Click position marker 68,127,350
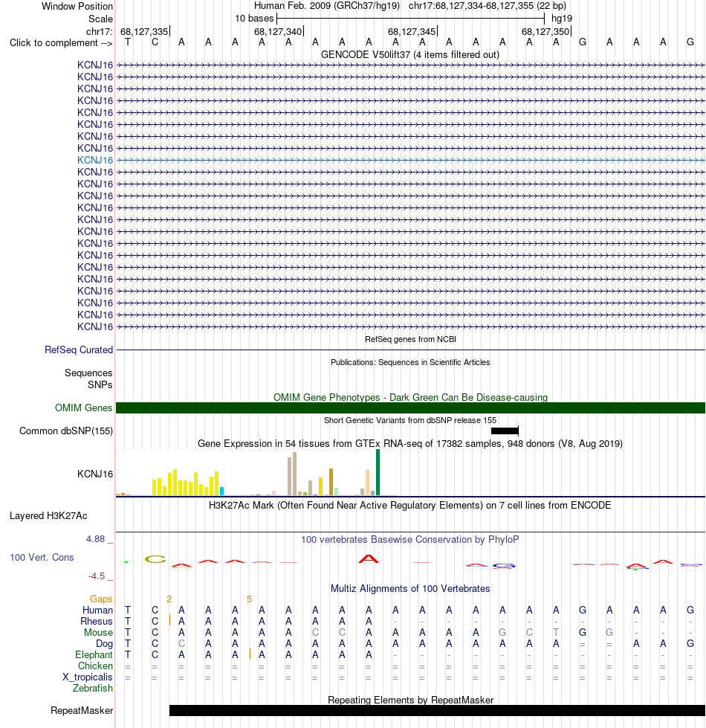This screenshot has height=728, width=706. tap(545, 31)
